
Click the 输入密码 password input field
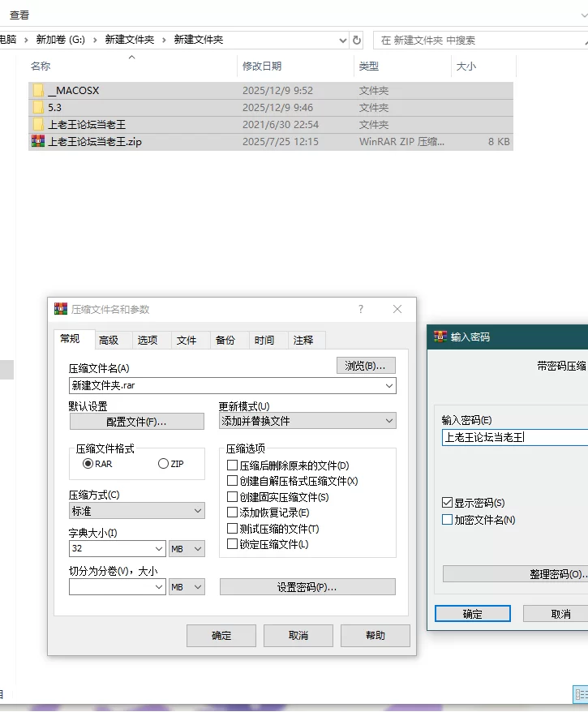[515, 437]
